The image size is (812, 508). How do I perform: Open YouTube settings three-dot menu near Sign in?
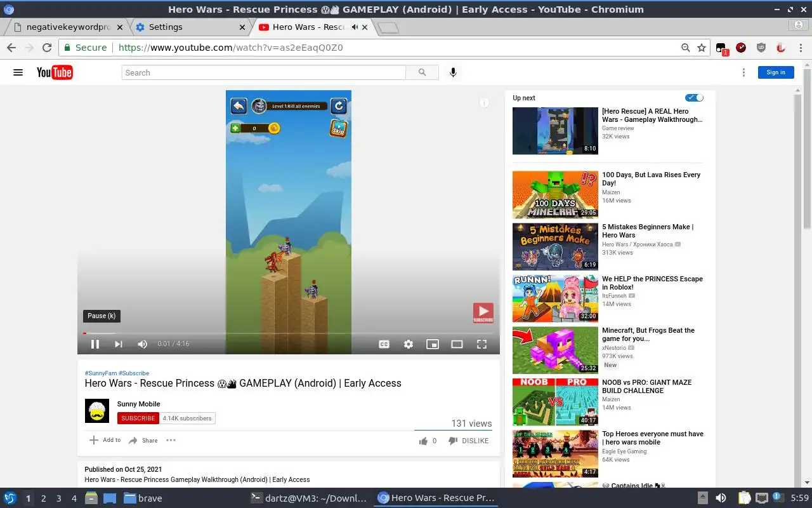743,72
